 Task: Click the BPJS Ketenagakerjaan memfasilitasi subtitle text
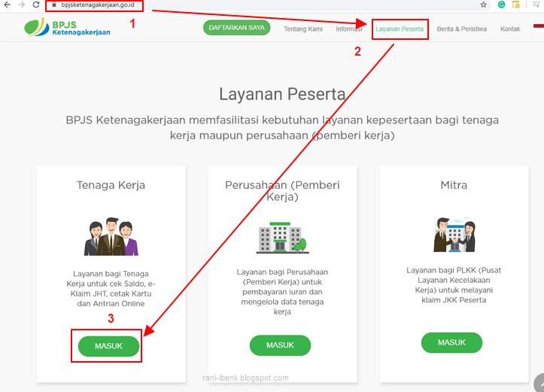click(282, 127)
